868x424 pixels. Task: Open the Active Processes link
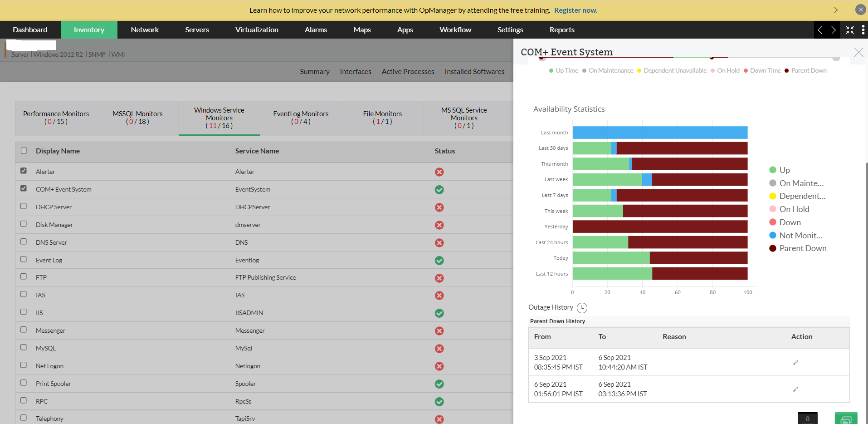(408, 72)
